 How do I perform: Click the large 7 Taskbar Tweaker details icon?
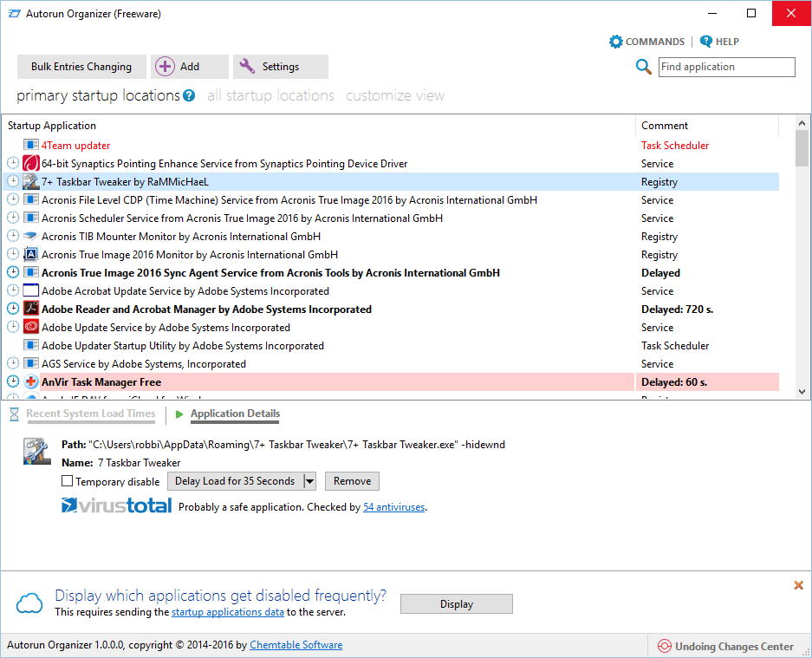click(36, 452)
